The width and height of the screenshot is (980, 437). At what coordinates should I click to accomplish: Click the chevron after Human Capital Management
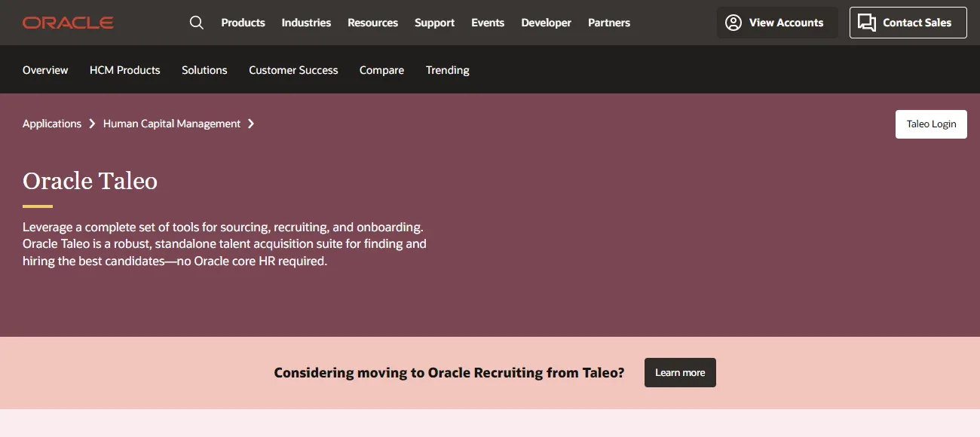coord(251,124)
